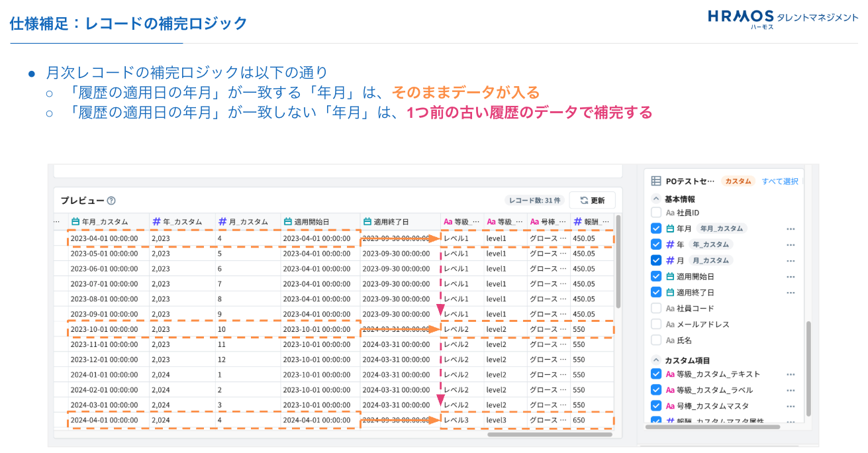868x453 pixels.
Task: Open the more options for 月 field
Action: click(x=790, y=261)
